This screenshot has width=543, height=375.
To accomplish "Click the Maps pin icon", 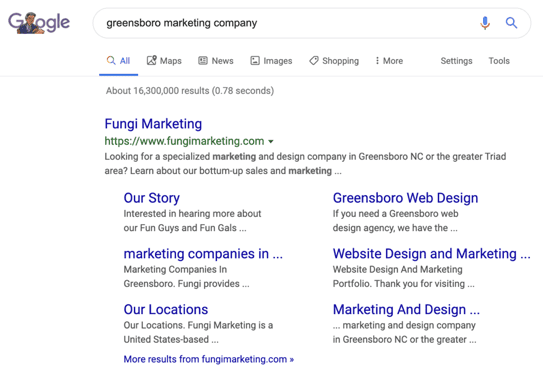I will click(152, 61).
